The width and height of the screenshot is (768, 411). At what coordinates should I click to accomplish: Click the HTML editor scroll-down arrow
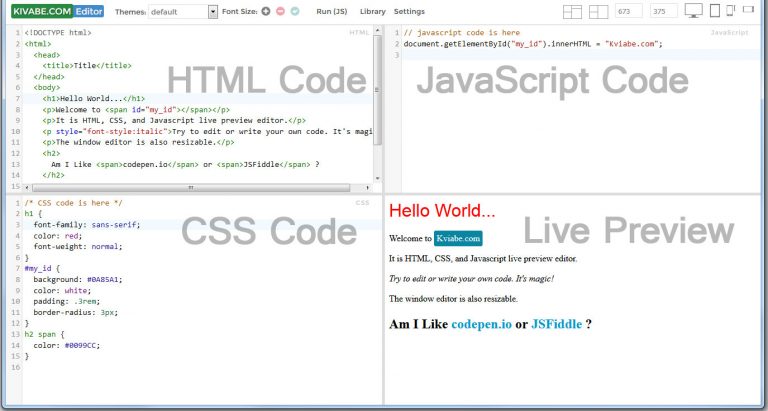point(377,177)
